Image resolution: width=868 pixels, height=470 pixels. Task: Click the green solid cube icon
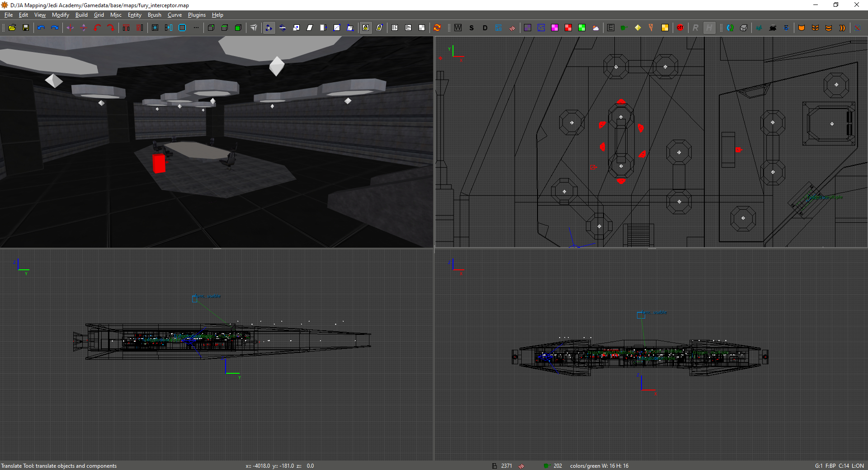tap(238, 28)
